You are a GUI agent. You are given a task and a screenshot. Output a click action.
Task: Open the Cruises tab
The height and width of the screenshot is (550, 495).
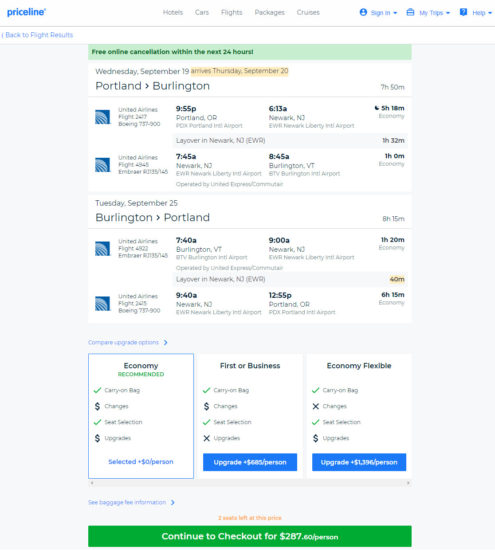tap(308, 12)
